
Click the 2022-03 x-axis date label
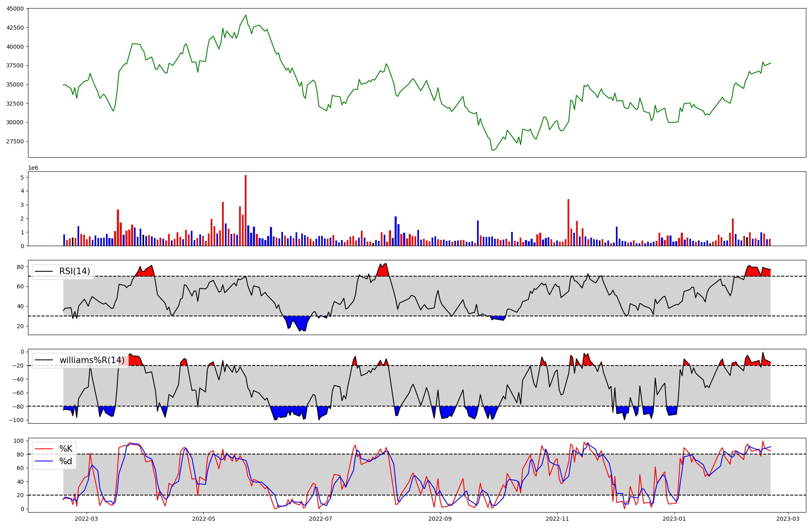pos(86,519)
